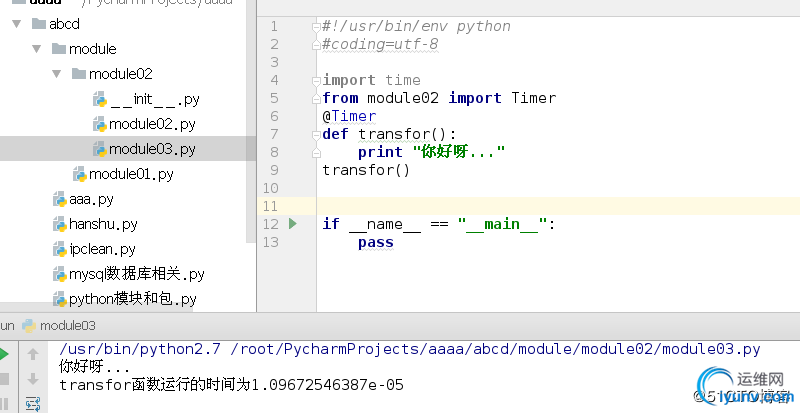This screenshot has height=413, width=800.
Task: Click 'Timer' in the import line
Action: tap(534, 98)
